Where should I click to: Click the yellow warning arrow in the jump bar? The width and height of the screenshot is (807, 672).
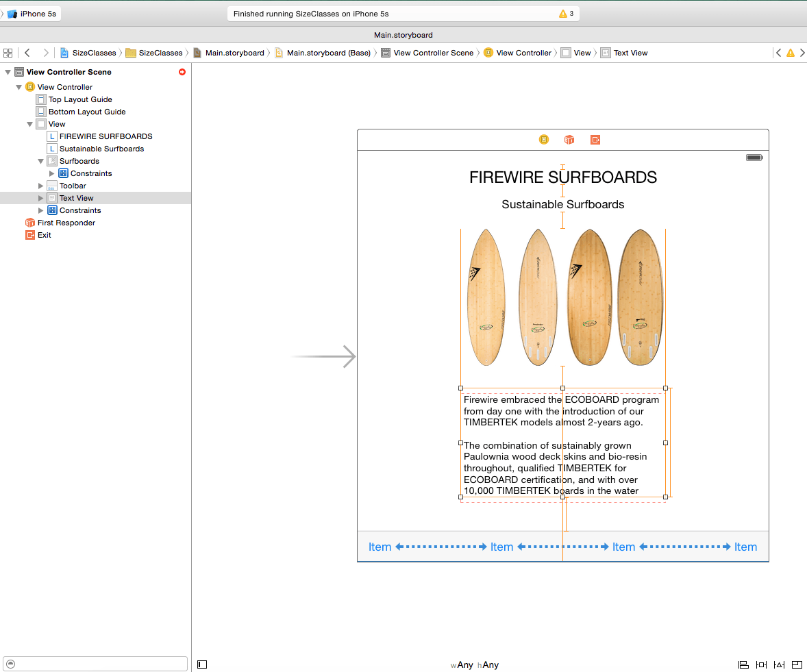(x=791, y=52)
